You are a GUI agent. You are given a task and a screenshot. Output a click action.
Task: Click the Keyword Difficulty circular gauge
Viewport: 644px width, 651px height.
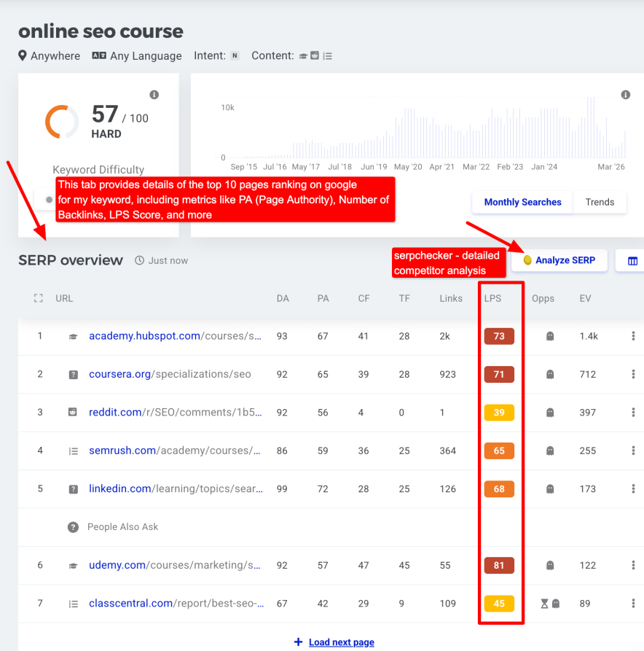pos(61,122)
